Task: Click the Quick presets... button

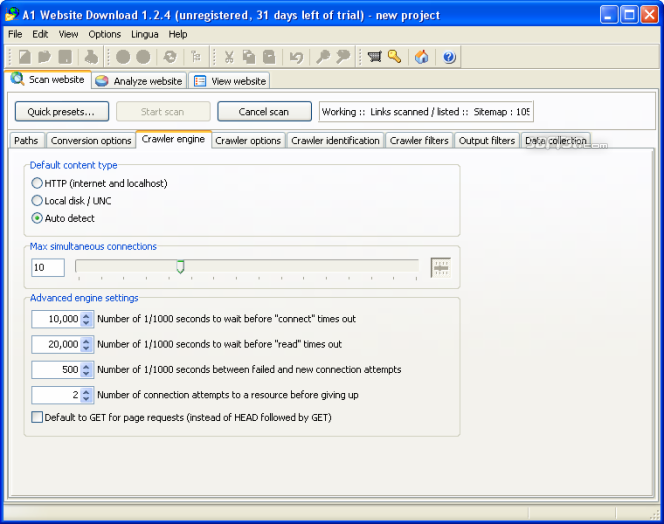Action: tap(62, 111)
